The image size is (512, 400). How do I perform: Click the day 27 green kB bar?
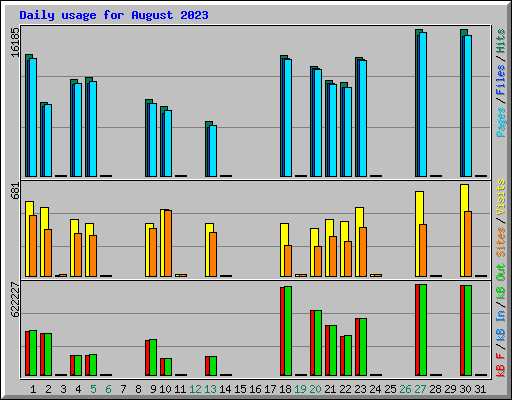pyautogui.click(x=423, y=330)
